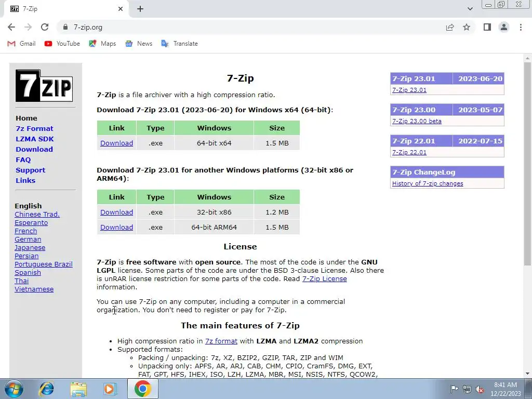Open the Download page in sidebar
This screenshot has height=399, width=532.
click(x=34, y=149)
